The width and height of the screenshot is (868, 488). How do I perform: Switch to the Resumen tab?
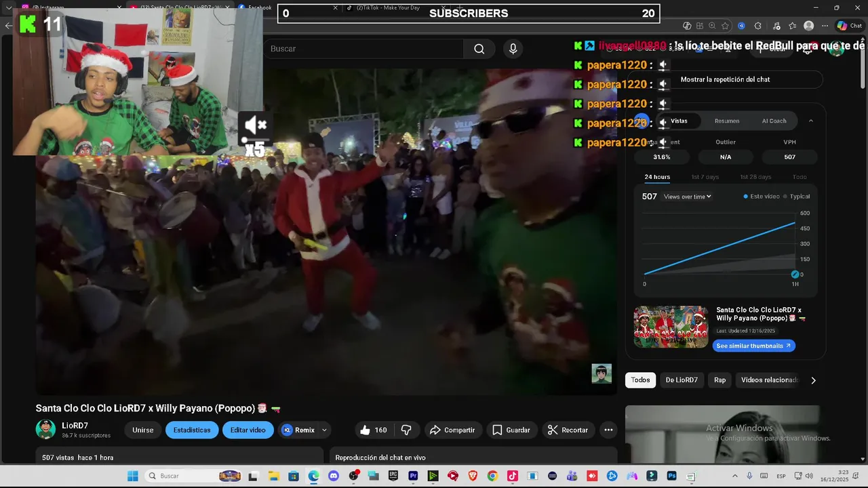727,121
